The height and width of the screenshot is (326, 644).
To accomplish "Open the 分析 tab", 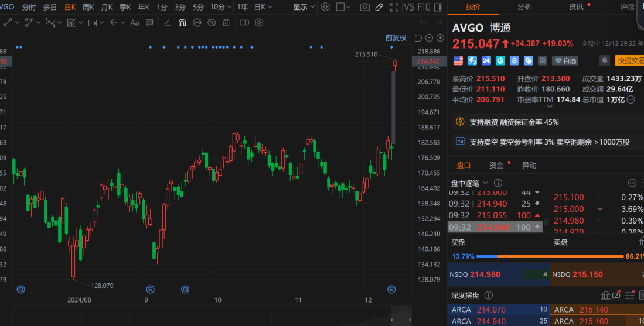I will click(x=524, y=6).
